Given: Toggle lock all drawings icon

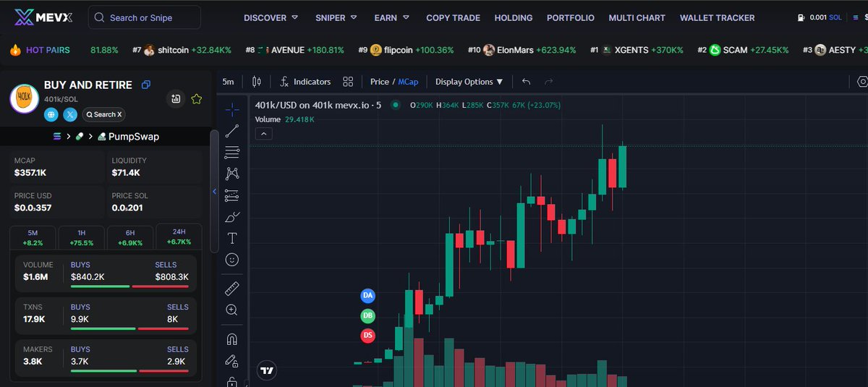Looking at the screenshot, I should coord(231,360).
